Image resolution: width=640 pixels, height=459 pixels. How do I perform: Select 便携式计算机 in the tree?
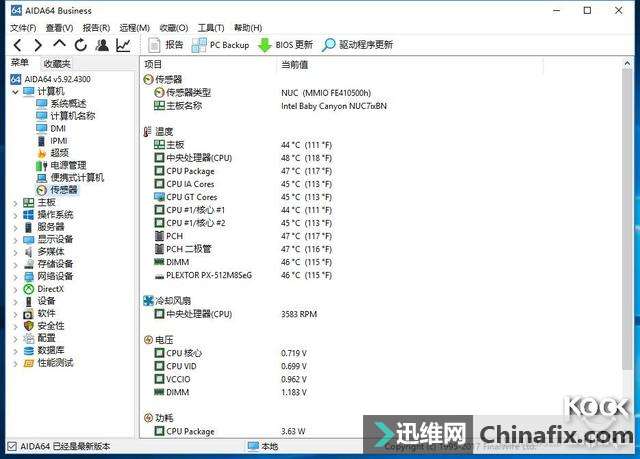pyautogui.click(x=70, y=177)
